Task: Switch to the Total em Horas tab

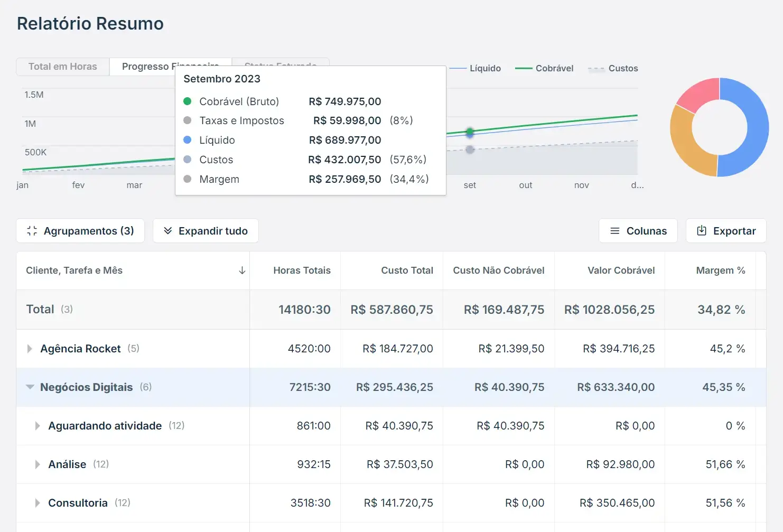Action: (x=62, y=66)
